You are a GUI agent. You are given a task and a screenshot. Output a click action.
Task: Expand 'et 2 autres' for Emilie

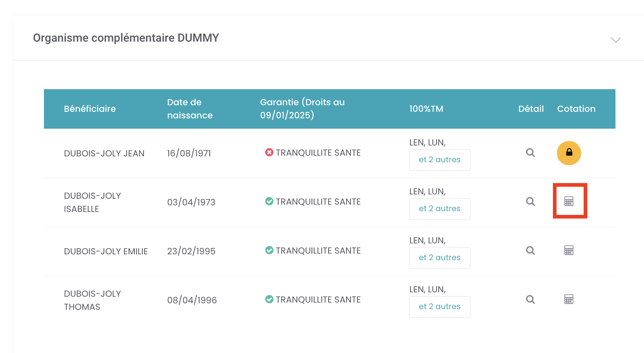(440, 258)
